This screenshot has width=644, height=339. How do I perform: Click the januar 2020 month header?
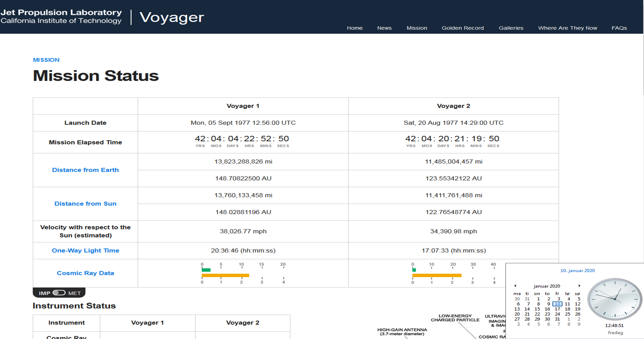[547, 286]
